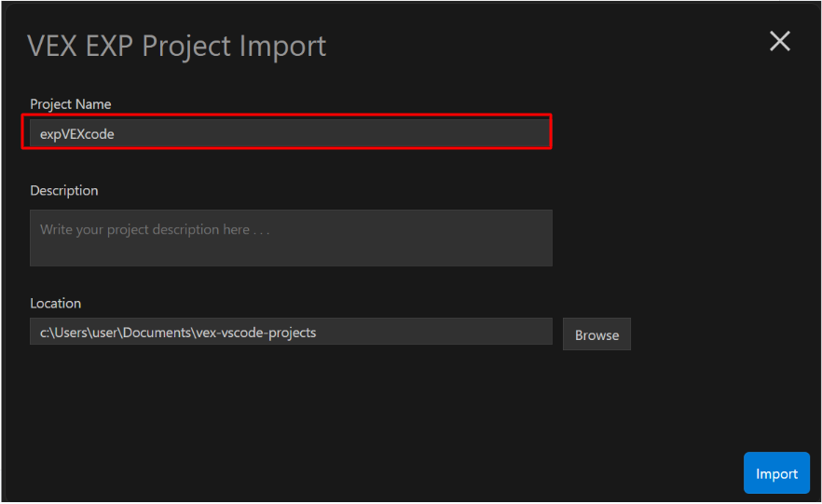Browse for a project location folder
The width and height of the screenshot is (822, 504).
[596, 334]
